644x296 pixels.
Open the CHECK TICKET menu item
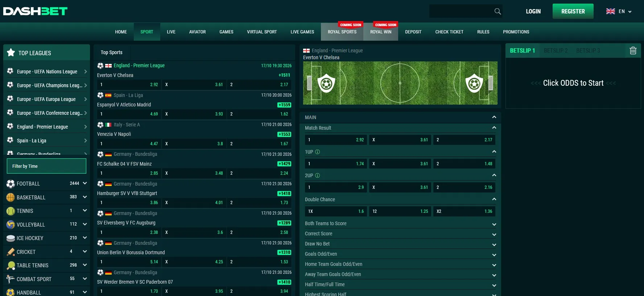coord(449,32)
